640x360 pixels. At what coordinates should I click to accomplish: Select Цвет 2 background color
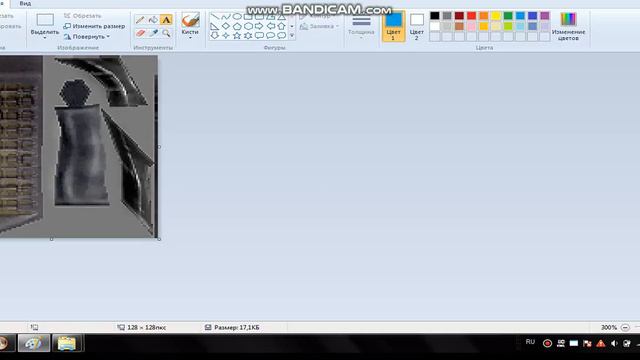(x=417, y=27)
